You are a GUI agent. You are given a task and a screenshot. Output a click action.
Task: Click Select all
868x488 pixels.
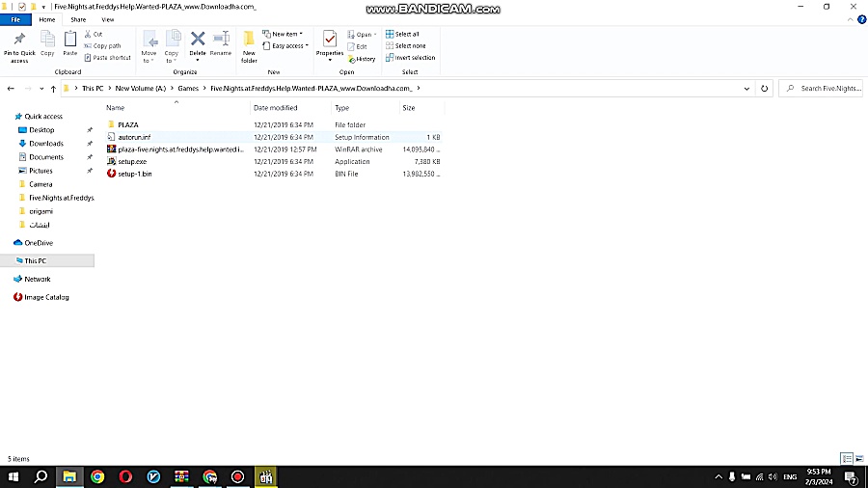click(x=402, y=35)
